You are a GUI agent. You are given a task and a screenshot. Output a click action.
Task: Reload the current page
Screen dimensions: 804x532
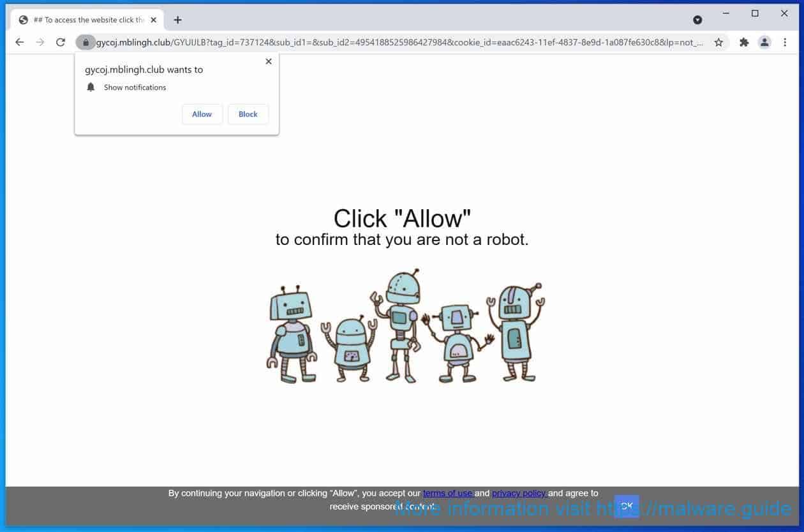point(61,42)
